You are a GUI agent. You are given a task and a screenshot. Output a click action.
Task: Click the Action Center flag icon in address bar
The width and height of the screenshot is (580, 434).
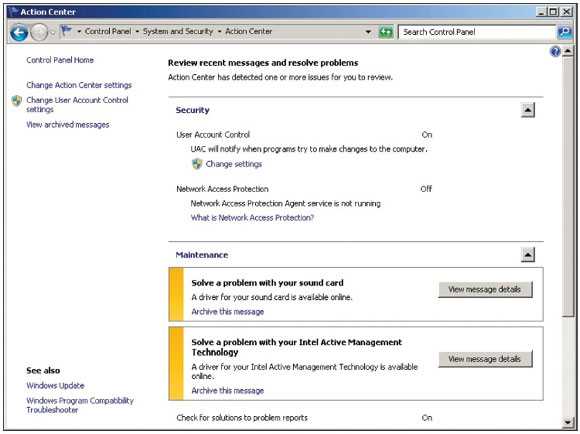66,31
